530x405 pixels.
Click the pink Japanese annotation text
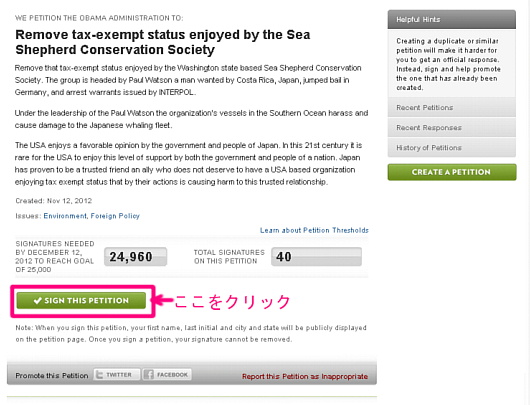point(232,301)
